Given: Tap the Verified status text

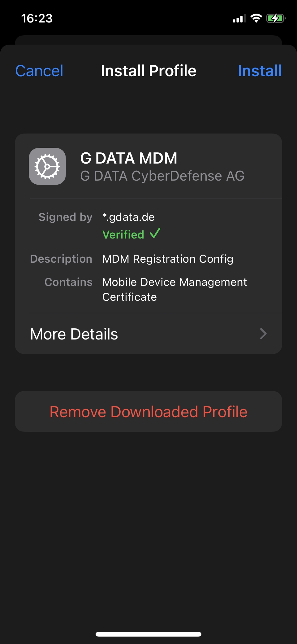Looking at the screenshot, I should point(123,234).
